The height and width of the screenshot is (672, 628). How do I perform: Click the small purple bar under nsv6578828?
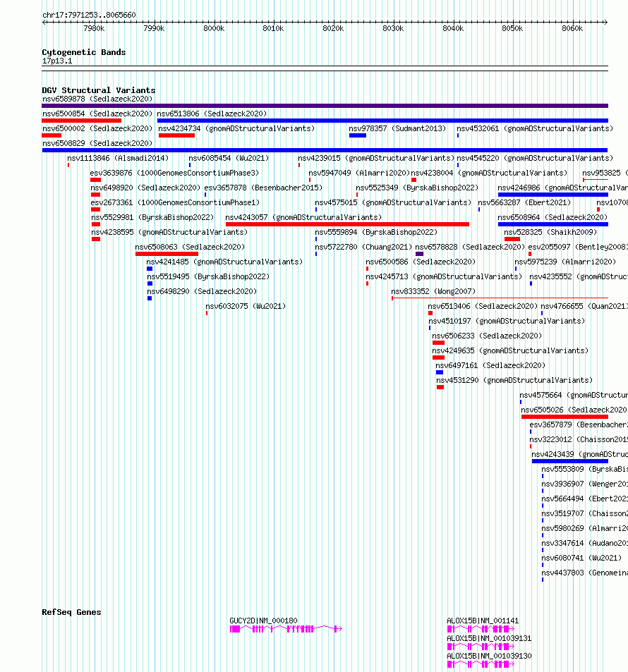[x=420, y=254]
